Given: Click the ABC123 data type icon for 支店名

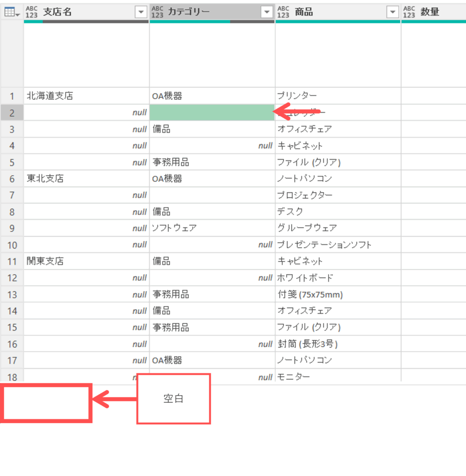Looking at the screenshot, I should point(32,12).
